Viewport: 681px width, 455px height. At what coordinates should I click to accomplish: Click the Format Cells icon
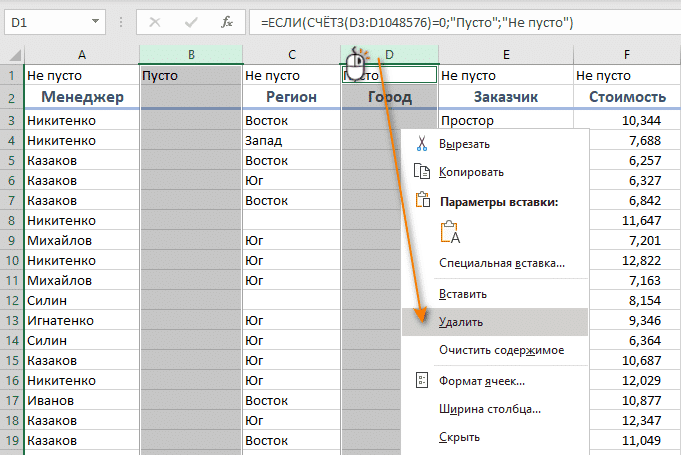click(421, 380)
